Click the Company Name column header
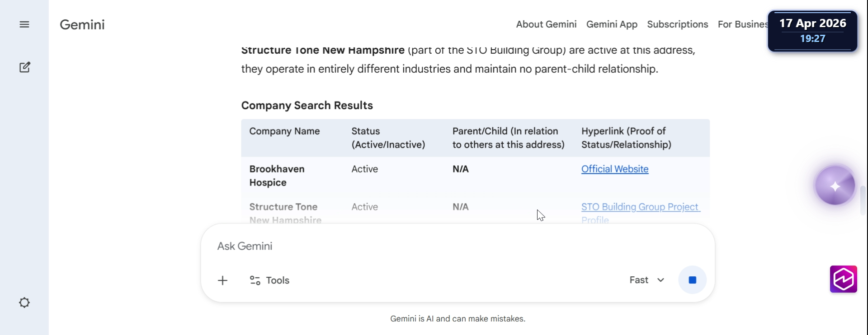The width and height of the screenshot is (868, 335). [x=284, y=131]
